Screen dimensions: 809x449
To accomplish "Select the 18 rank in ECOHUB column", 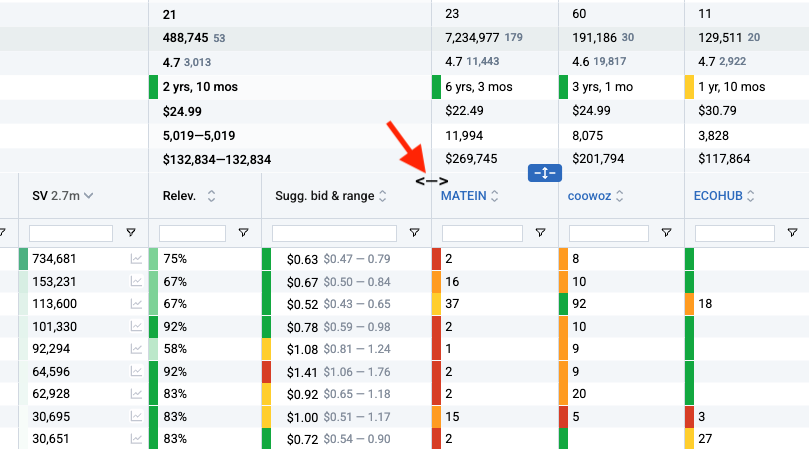I will click(705, 304).
